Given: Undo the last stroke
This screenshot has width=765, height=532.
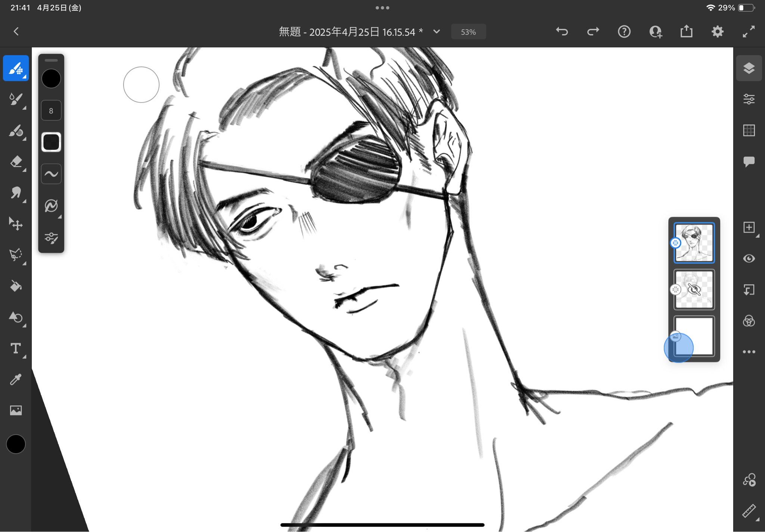Looking at the screenshot, I should tap(562, 32).
